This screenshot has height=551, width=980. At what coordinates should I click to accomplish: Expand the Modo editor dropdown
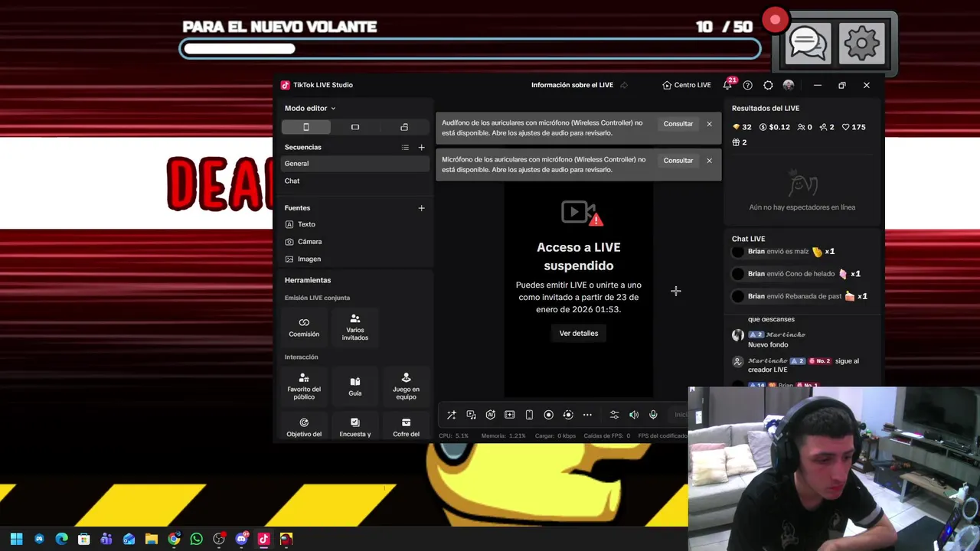pos(310,108)
